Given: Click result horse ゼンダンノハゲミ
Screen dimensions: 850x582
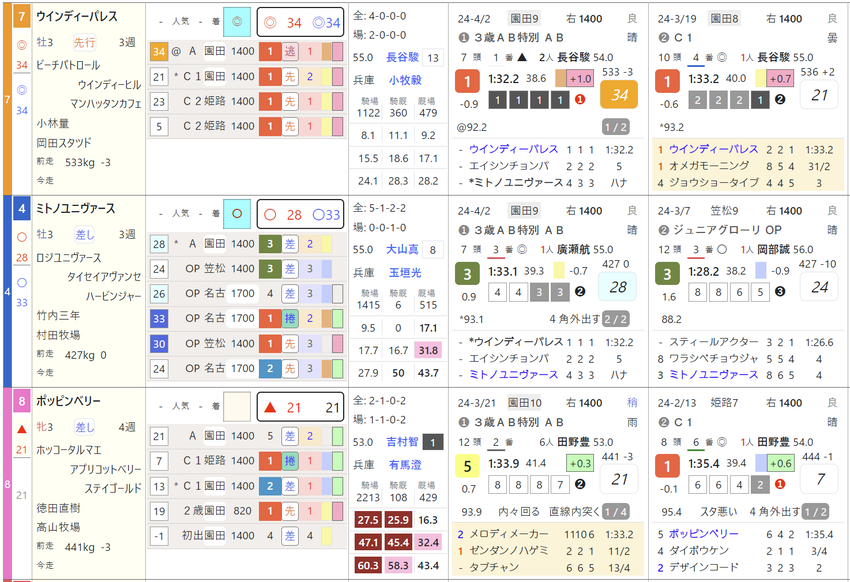Looking at the screenshot, I should pyautogui.click(x=509, y=551).
